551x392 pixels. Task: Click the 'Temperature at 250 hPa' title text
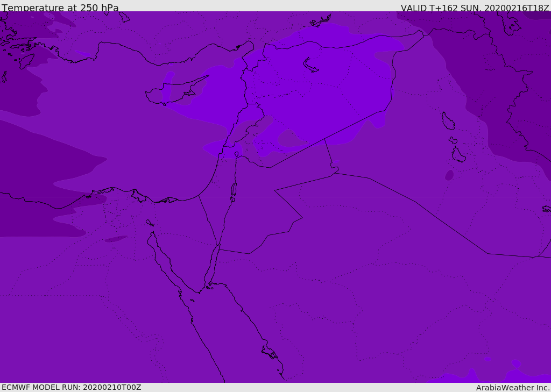[x=60, y=8]
